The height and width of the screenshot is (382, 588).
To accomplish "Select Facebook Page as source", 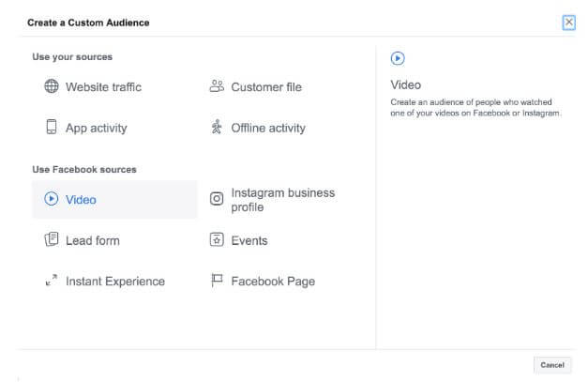I will point(273,282).
